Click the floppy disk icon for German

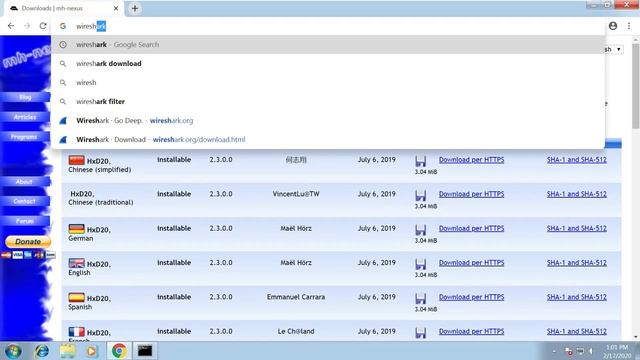(420, 230)
